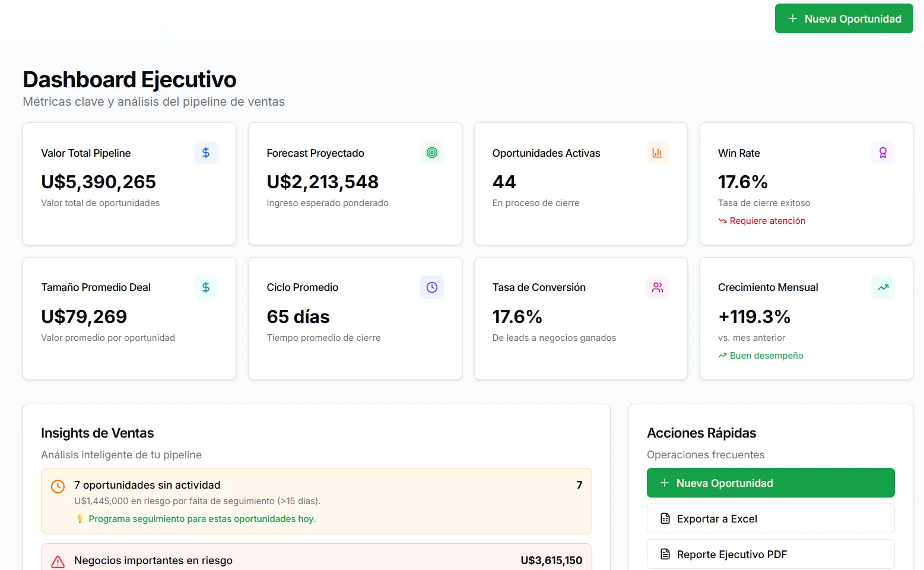The image size is (924, 570).
Task: Generate the Reporte Ejecutivo PDF
Action: tap(771, 554)
